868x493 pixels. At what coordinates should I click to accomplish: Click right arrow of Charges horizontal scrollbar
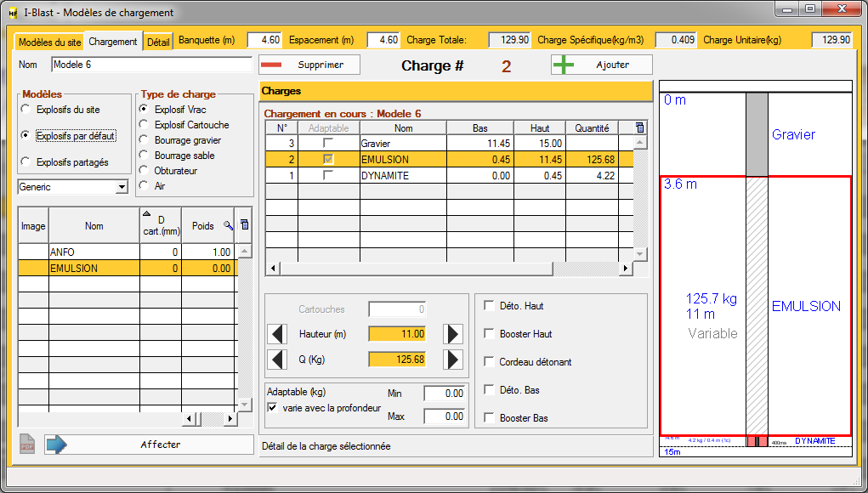pyautogui.click(x=625, y=269)
